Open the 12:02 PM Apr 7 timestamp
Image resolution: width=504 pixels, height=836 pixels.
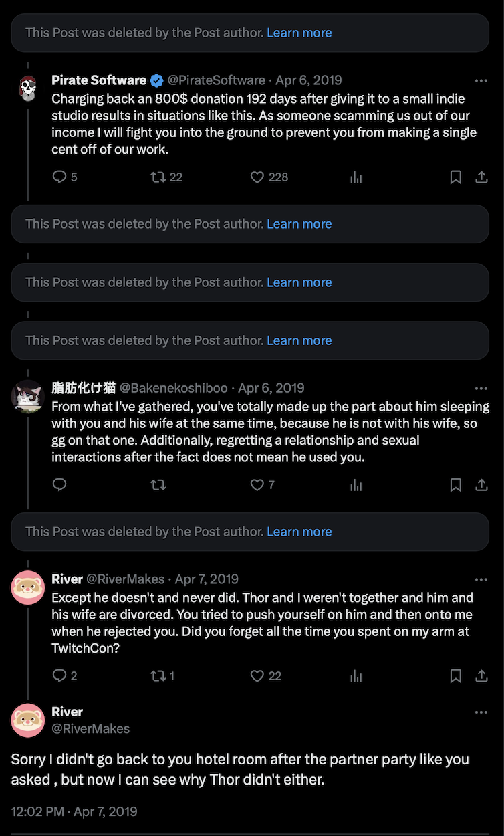[74, 811]
